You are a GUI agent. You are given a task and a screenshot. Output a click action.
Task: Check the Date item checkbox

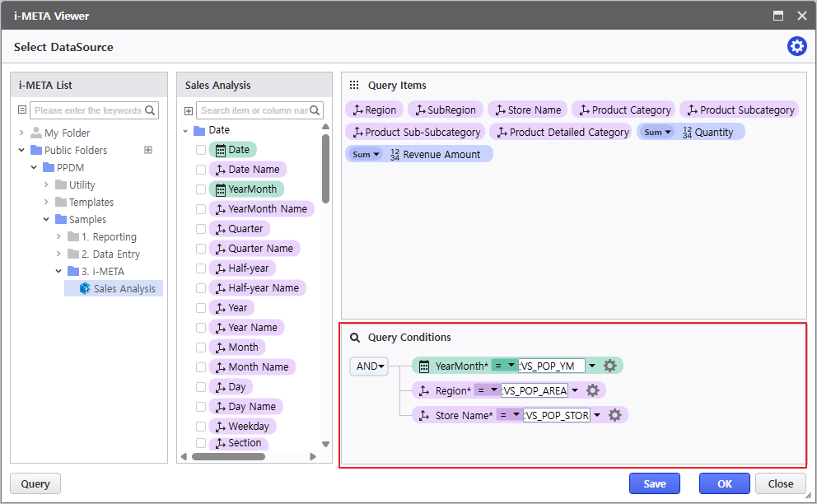tap(201, 150)
